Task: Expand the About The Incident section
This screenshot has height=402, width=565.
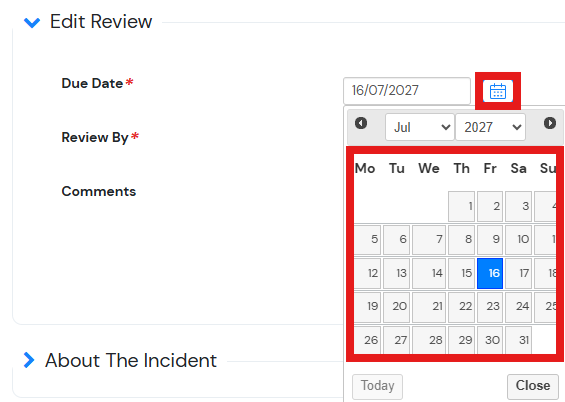Action: 29,360
